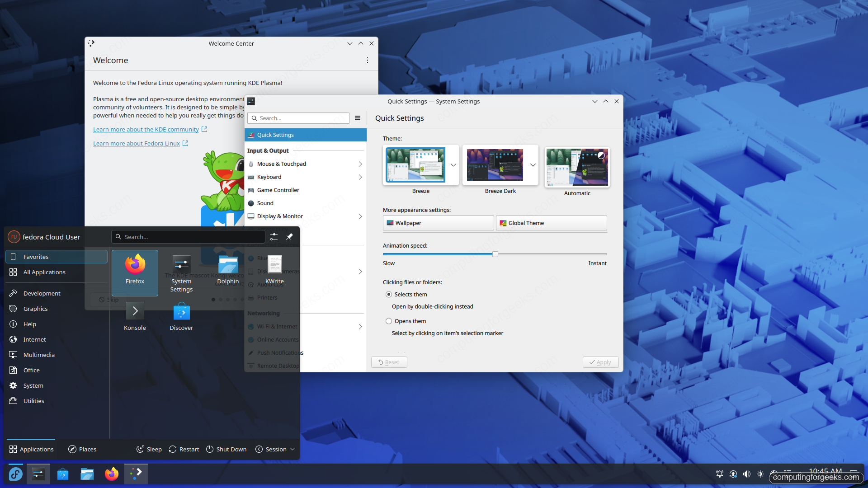Switch to Welcome Center taskbar entry
This screenshot has height=488, width=868.
pyautogui.click(x=136, y=474)
